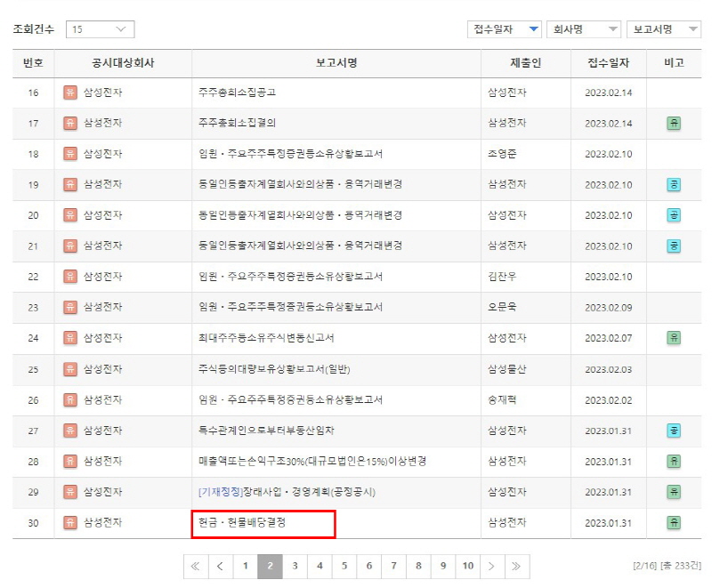
Task: Click green 유 remark badge in row 30
Action: pyautogui.click(x=674, y=523)
